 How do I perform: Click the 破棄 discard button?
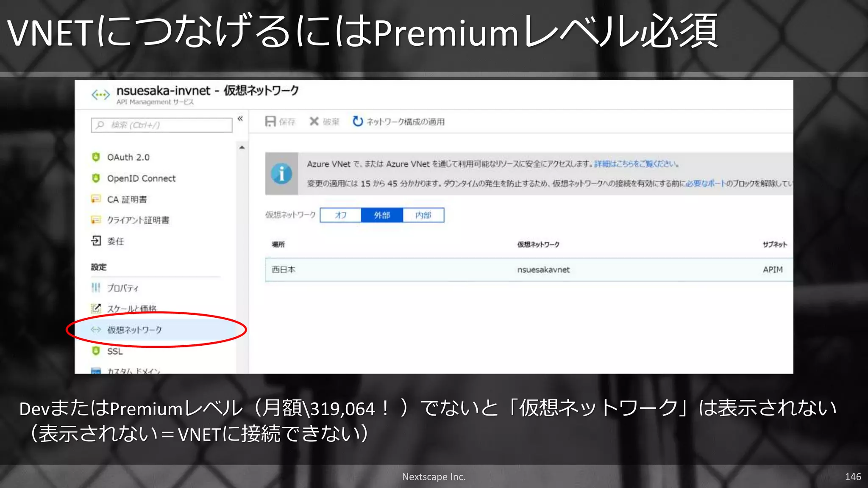coord(324,122)
